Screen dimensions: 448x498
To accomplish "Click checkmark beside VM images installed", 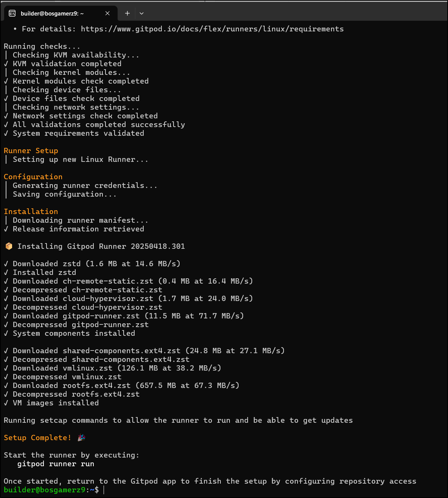I will pos(6,403).
